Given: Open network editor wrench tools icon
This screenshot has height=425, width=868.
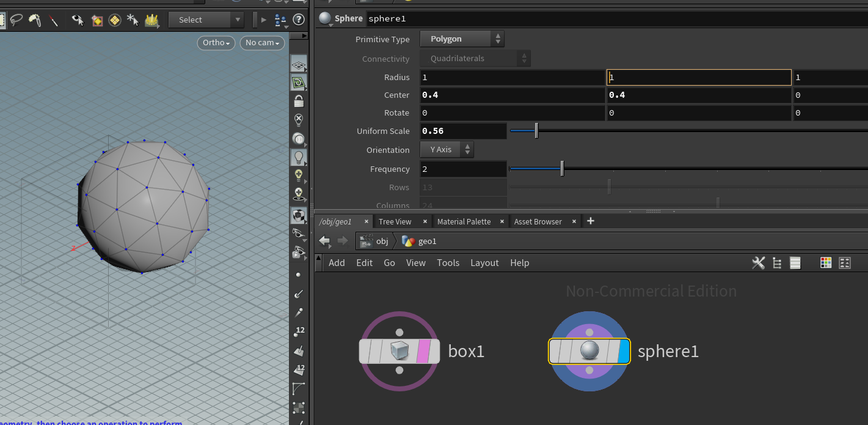Looking at the screenshot, I should tap(758, 263).
